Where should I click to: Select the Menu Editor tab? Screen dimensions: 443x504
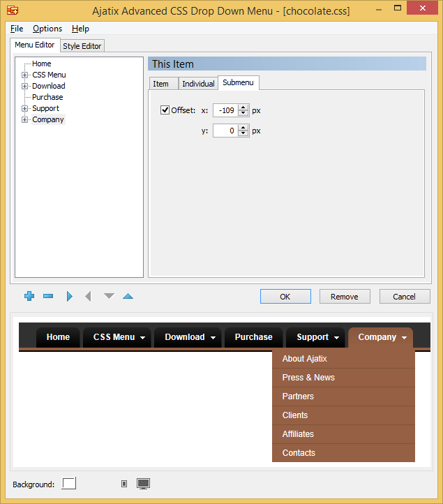tap(35, 45)
